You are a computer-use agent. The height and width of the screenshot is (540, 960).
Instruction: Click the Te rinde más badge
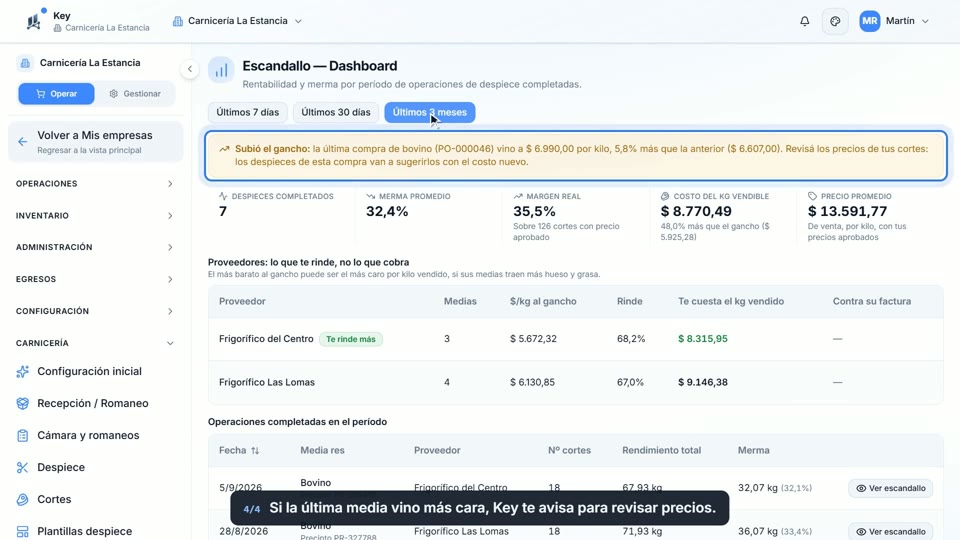tap(351, 339)
